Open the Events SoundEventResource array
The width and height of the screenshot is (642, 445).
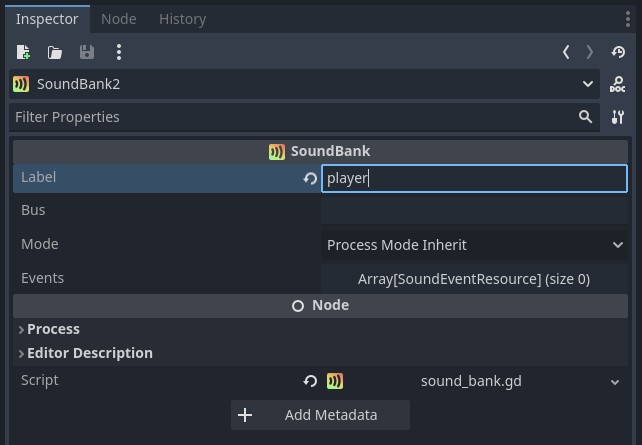474,279
